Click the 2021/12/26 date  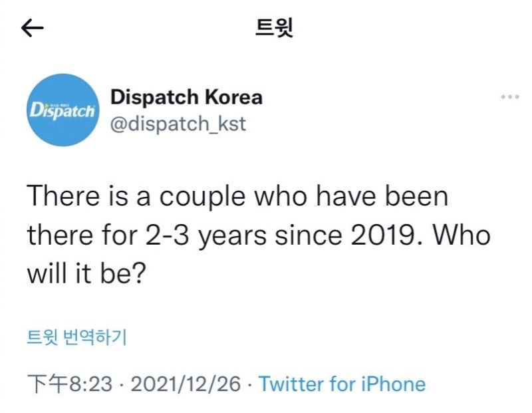click(x=186, y=384)
